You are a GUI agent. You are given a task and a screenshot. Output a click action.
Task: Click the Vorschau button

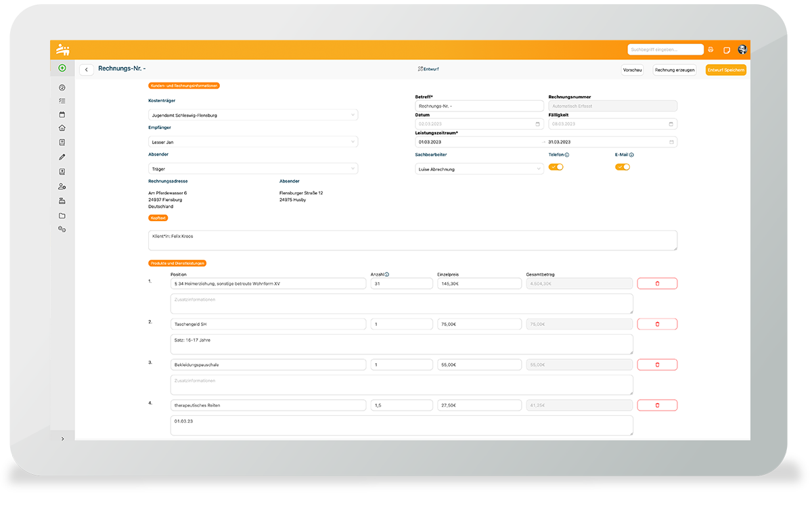coord(632,70)
